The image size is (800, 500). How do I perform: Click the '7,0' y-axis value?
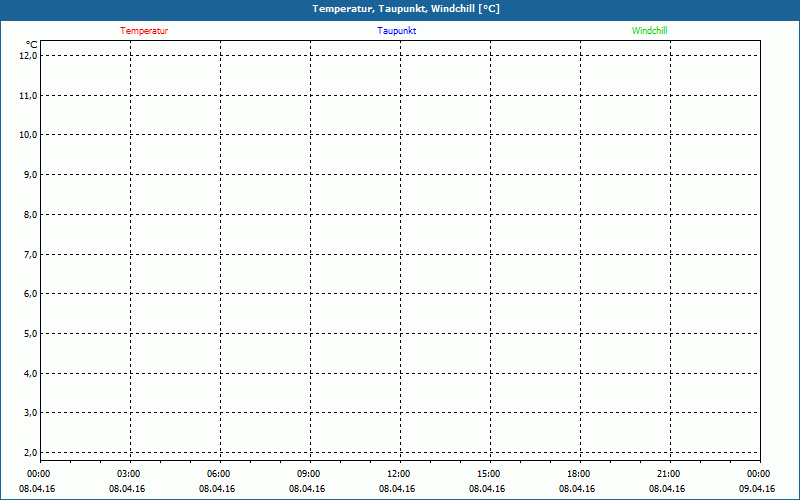[30, 254]
